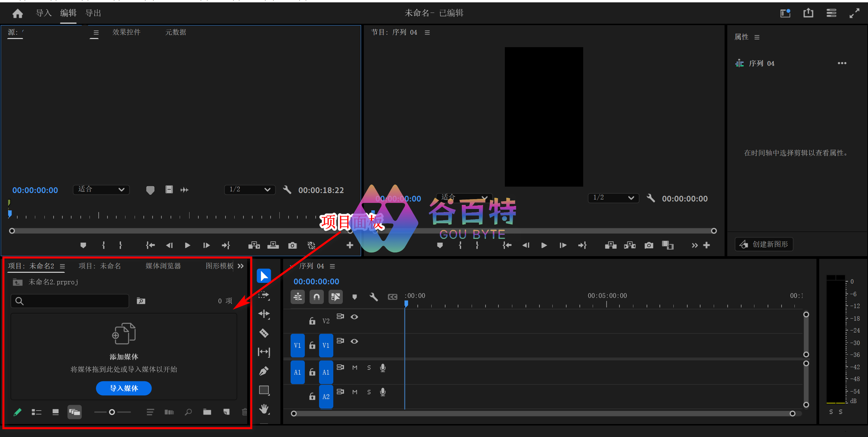The width and height of the screenshot is (868, 437).
Task: Toggle V2 track lock
Action: point(312,321)
